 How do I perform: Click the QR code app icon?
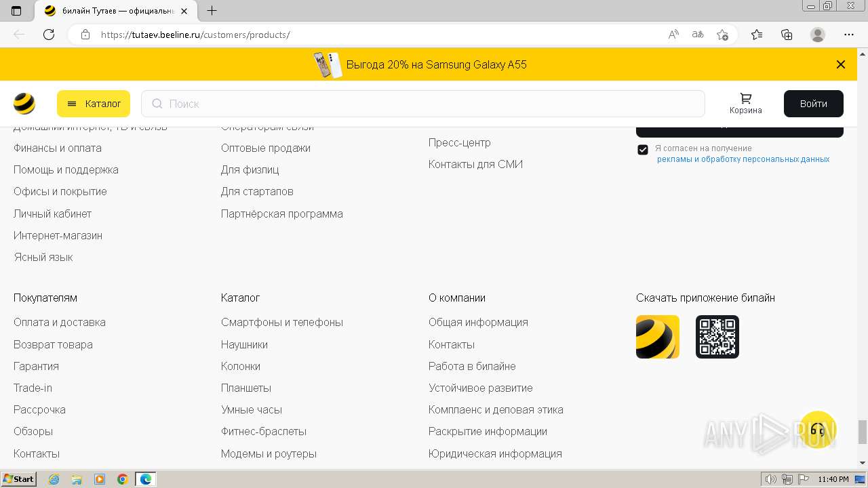717,337
